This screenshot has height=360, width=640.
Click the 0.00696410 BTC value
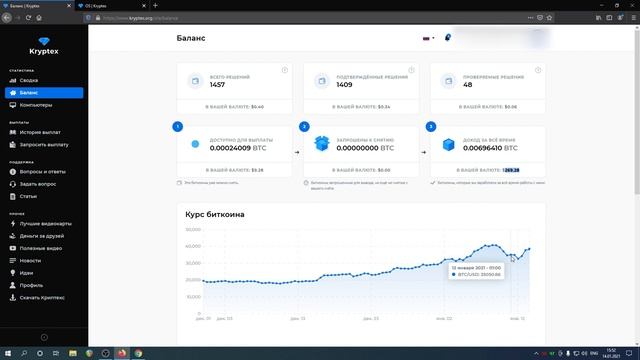(490, 148)
